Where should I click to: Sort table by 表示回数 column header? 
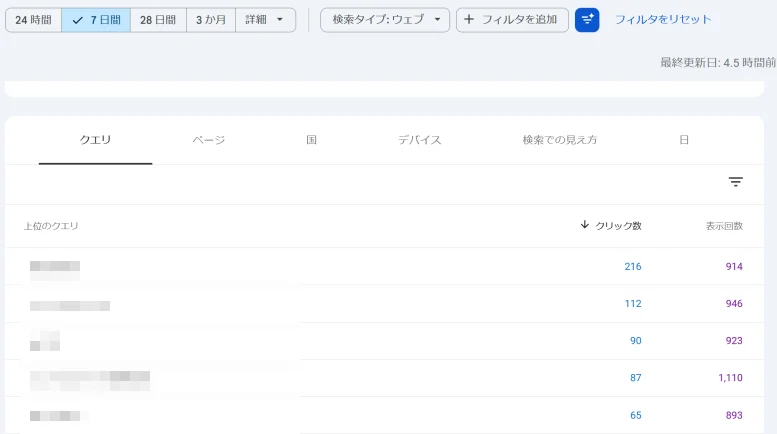pyautogui.click(x=724, y=226)
